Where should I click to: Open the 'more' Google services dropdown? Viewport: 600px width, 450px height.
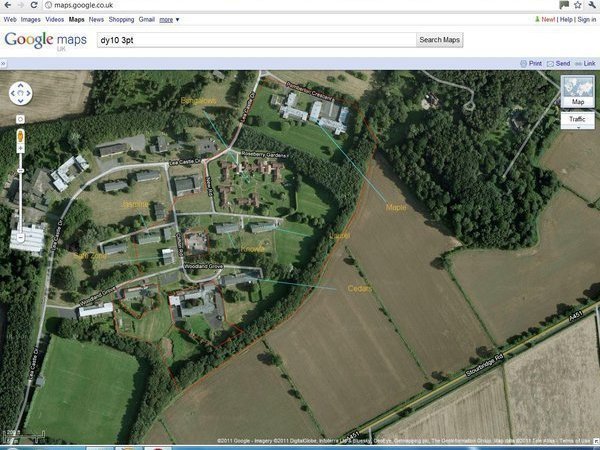(170, 19)
